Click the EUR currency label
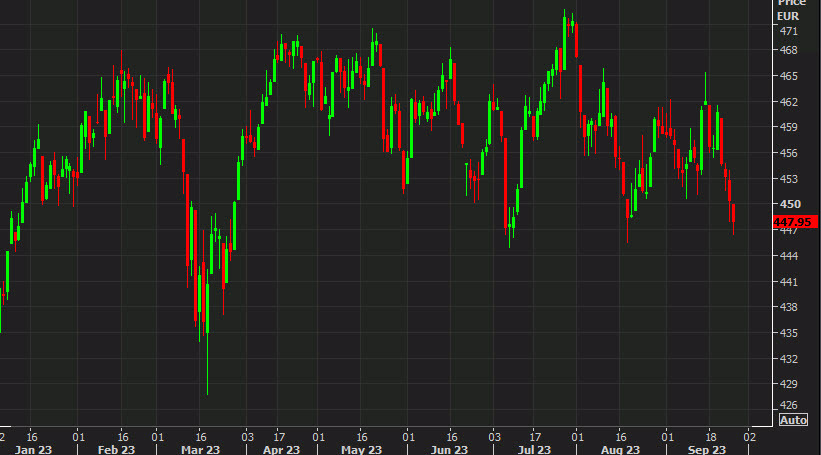 pyautogui.click(x=788, y=17)
